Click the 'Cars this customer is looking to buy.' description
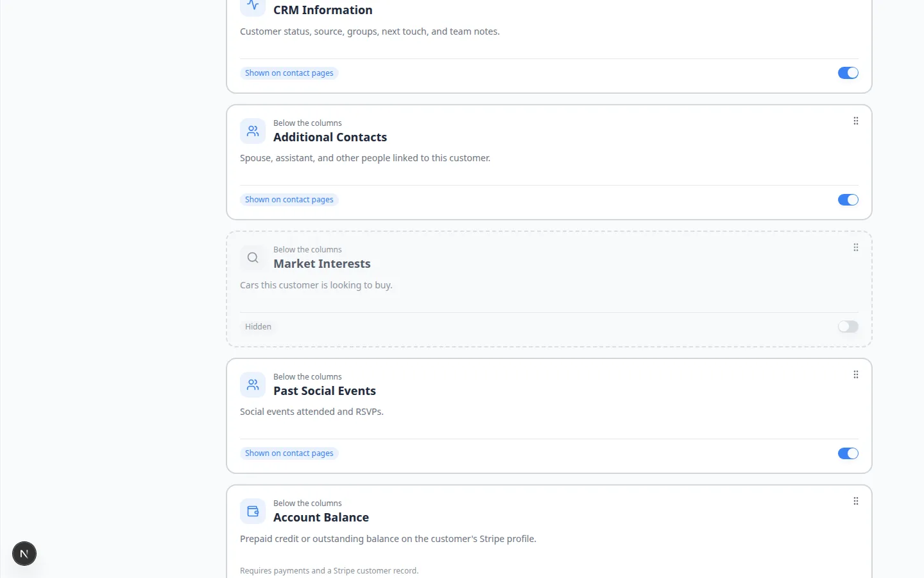This screenshot has width=924, height=578. 316,285
